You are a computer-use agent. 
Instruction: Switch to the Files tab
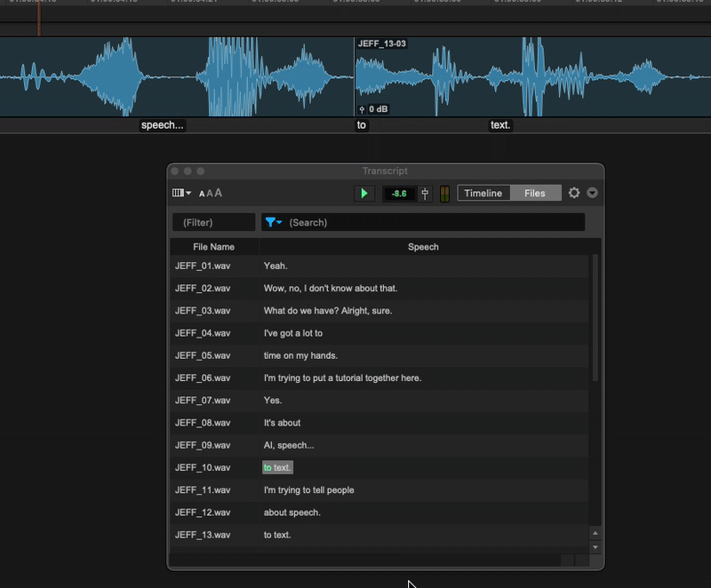pos(535,193)
